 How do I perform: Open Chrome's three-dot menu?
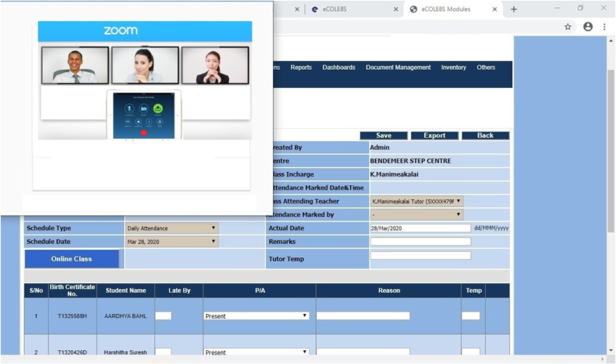click(604, 27)
